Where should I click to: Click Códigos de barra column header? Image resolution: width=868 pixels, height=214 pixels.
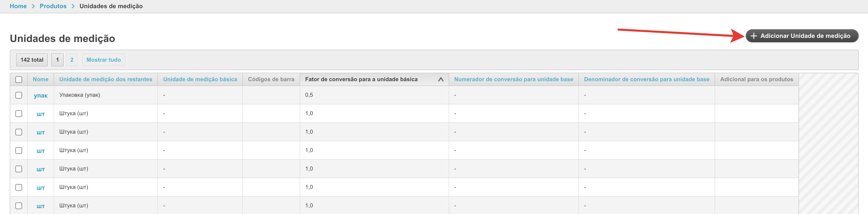click(x=271, y=79)
